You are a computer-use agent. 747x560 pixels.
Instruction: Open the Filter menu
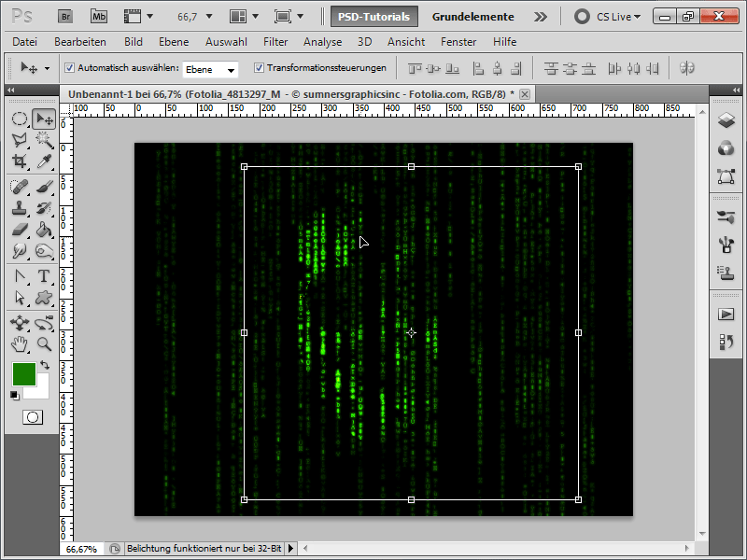(275, 42)
